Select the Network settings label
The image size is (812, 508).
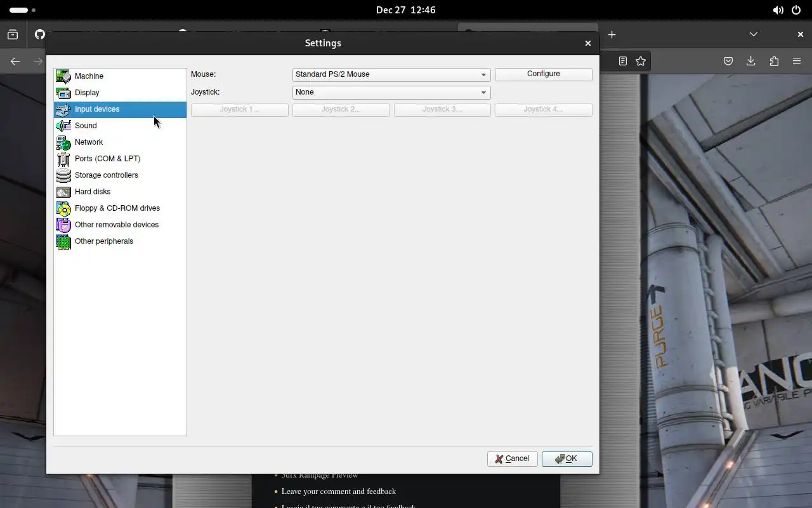point(89,142)
